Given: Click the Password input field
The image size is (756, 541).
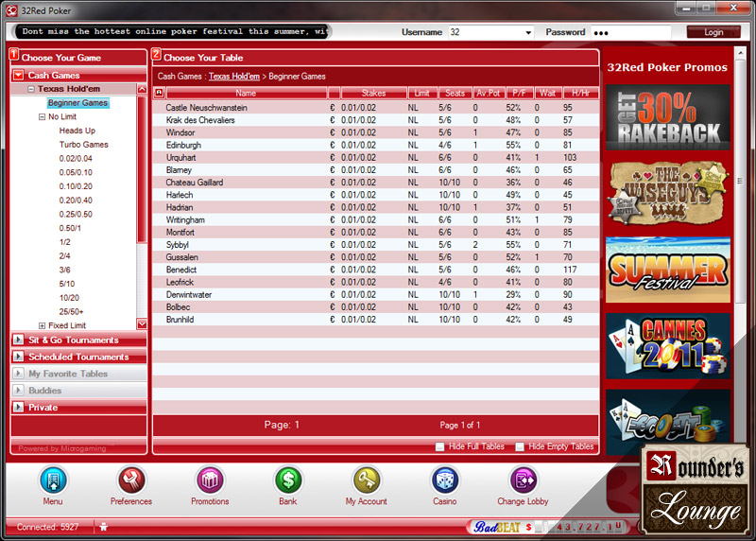Looking at the screenshot, I should [630, 32].
